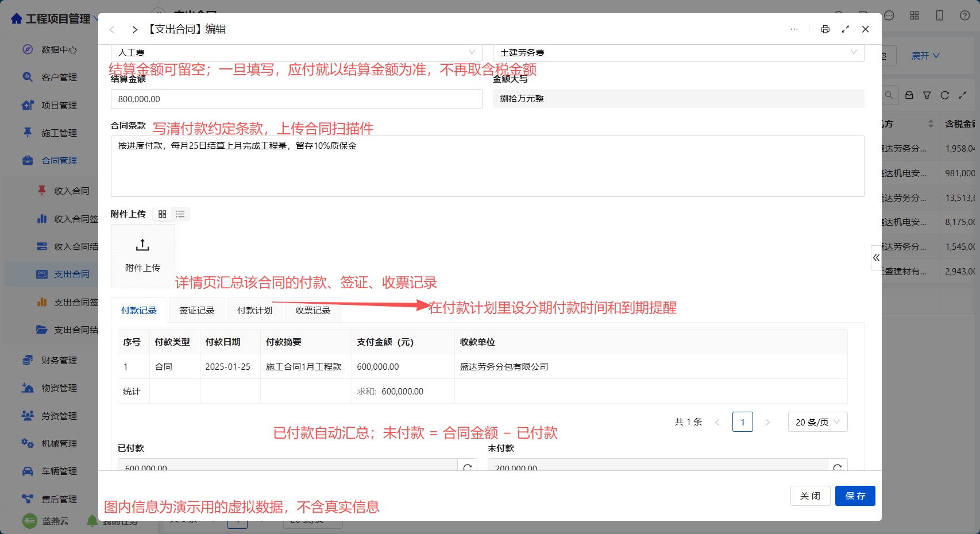Open 人工费 category dropdown

[296, 53]
